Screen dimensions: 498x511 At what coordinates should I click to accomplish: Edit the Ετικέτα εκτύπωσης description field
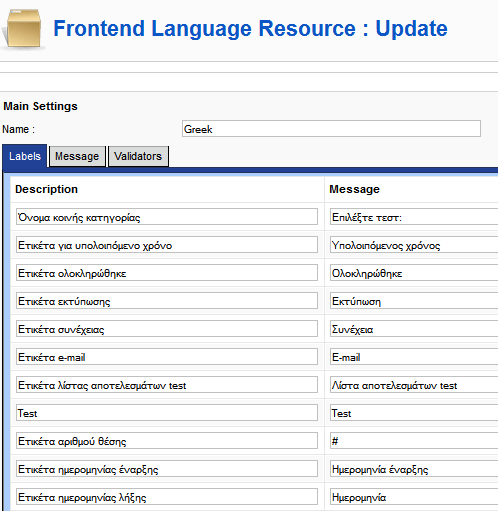(x=167, y=301)
